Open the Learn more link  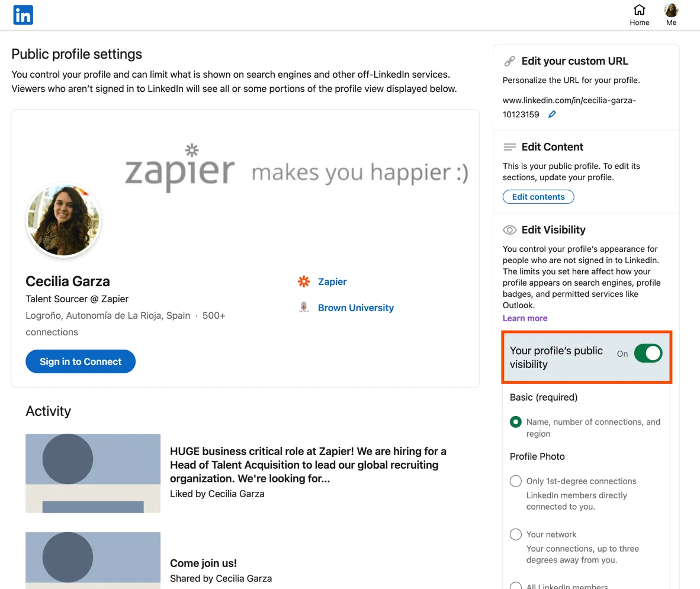525,318
